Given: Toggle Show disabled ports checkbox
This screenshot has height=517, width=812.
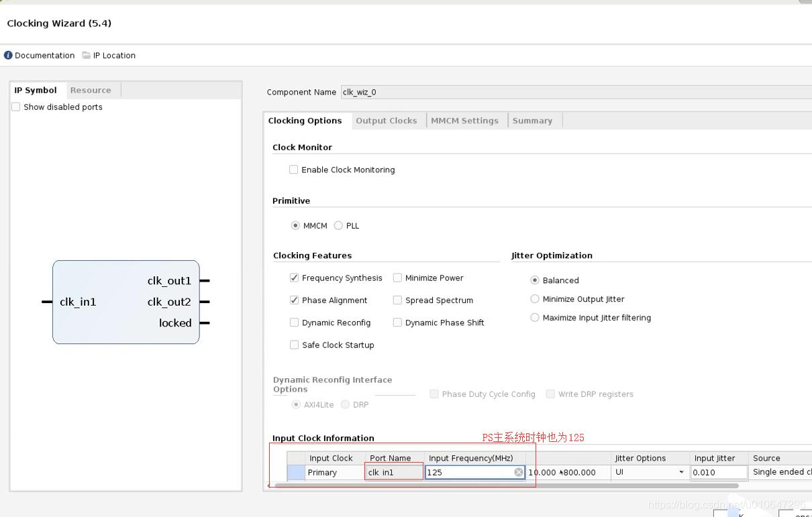Looking at the screenshot, I should pos(16,107).
